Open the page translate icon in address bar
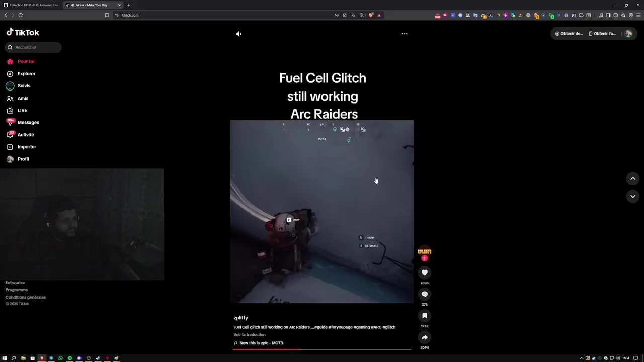 [x=353, y=15]
